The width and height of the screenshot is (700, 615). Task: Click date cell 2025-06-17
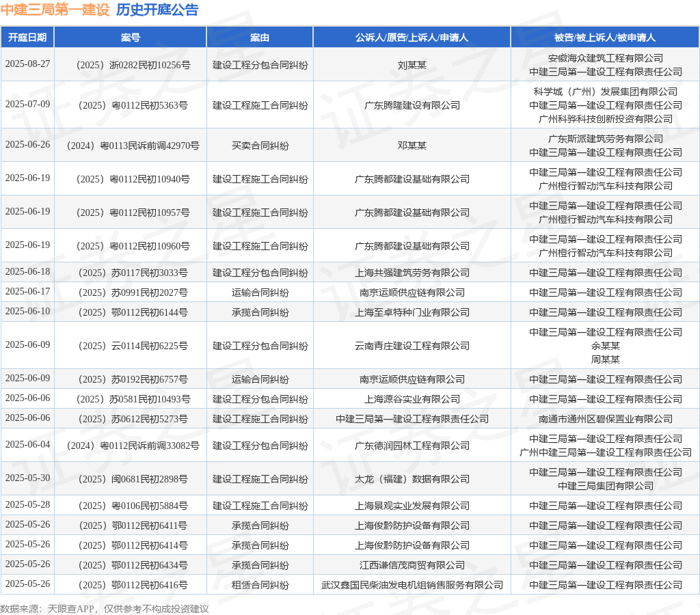click(x=27, y=291)
